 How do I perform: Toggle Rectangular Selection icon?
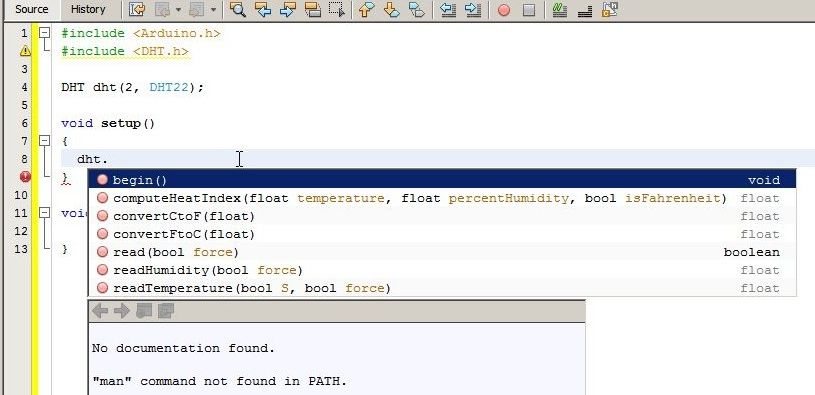337,9
